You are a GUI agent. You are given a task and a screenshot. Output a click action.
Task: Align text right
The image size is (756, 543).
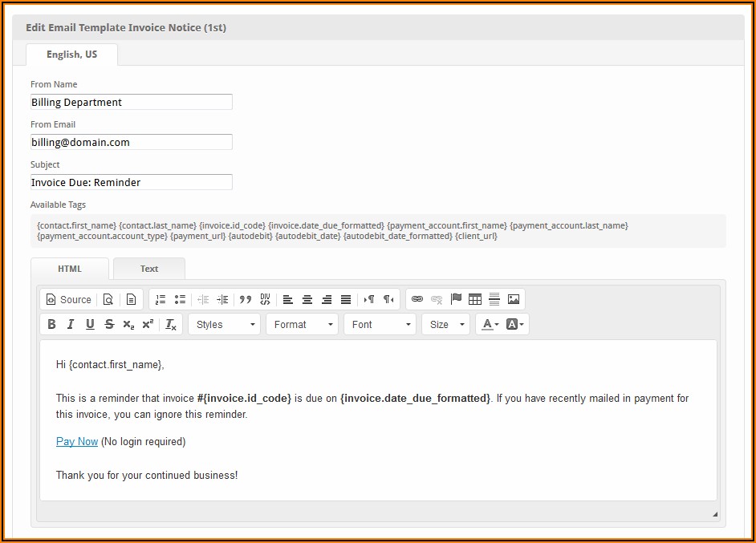coord(327,300)
